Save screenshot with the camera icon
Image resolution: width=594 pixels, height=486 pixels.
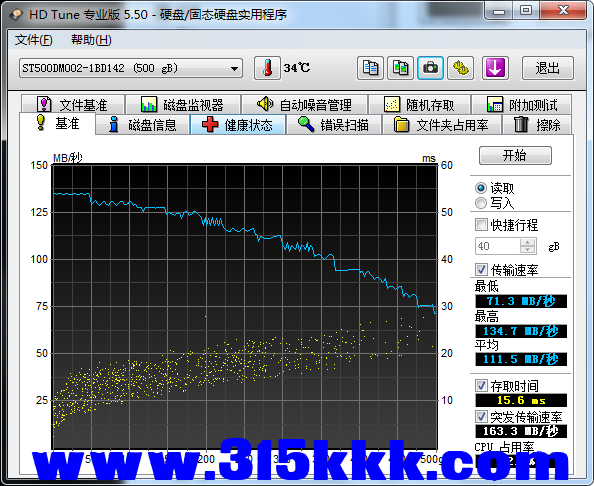[430, 68]
